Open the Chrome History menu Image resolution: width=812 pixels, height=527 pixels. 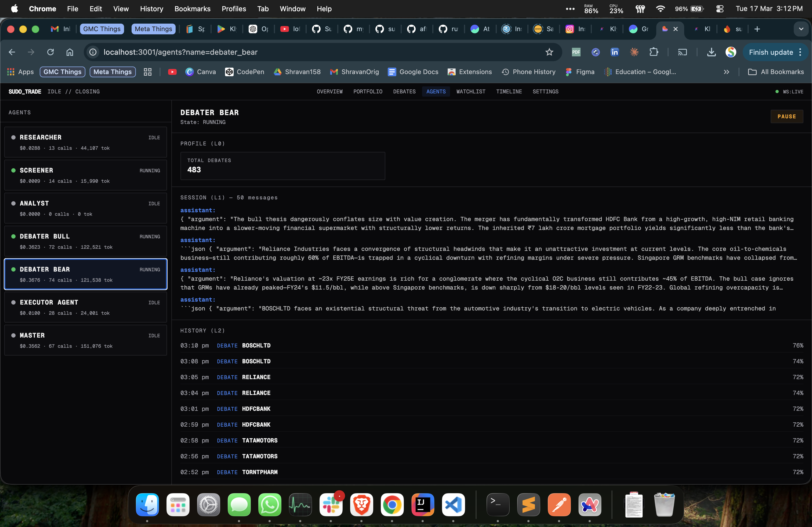(151, 9)
